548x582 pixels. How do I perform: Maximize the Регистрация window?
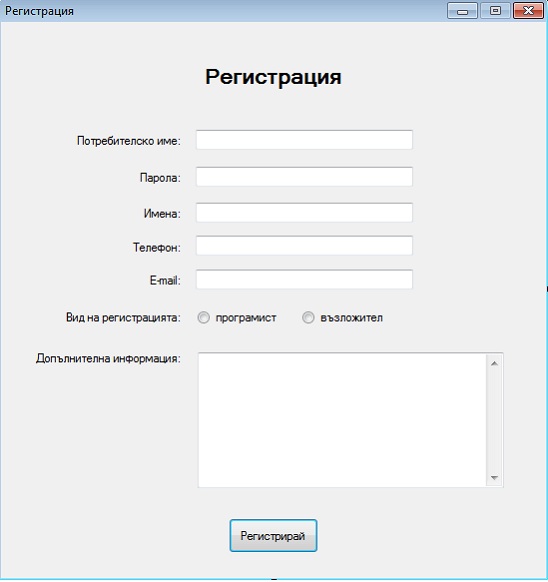(x=495, y=11)
